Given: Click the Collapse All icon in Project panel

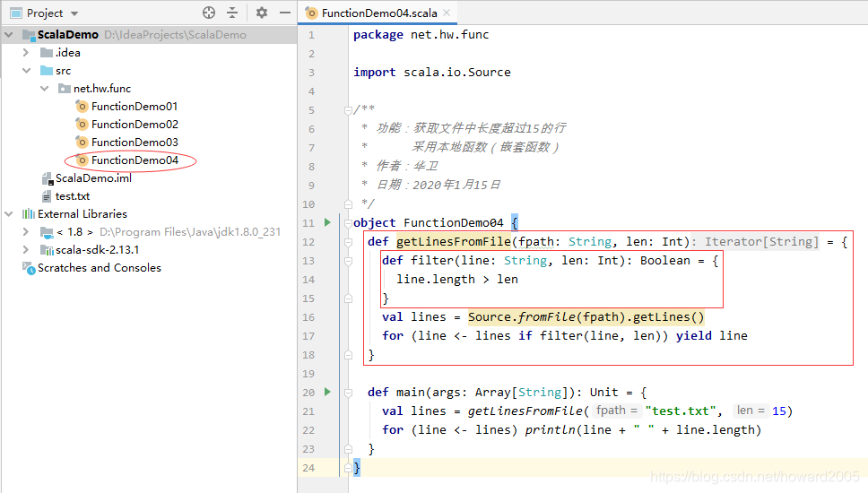Looking at the screenshot, I should 232,13.
